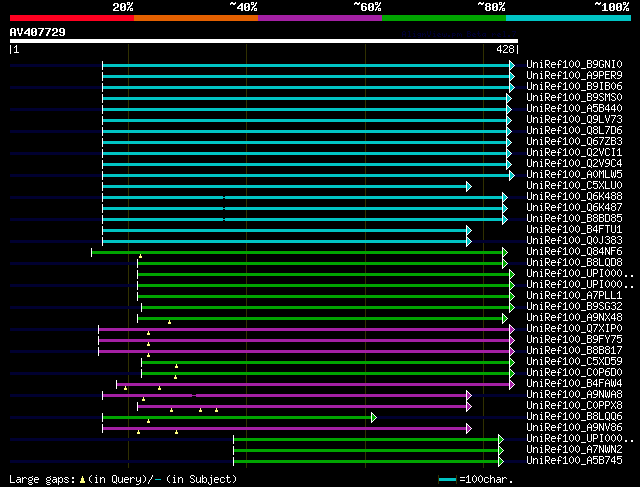640x487 pixels.
Task: Click the red 20% identity legend segment
Action: pyautogui.click(x=72, y=18)
